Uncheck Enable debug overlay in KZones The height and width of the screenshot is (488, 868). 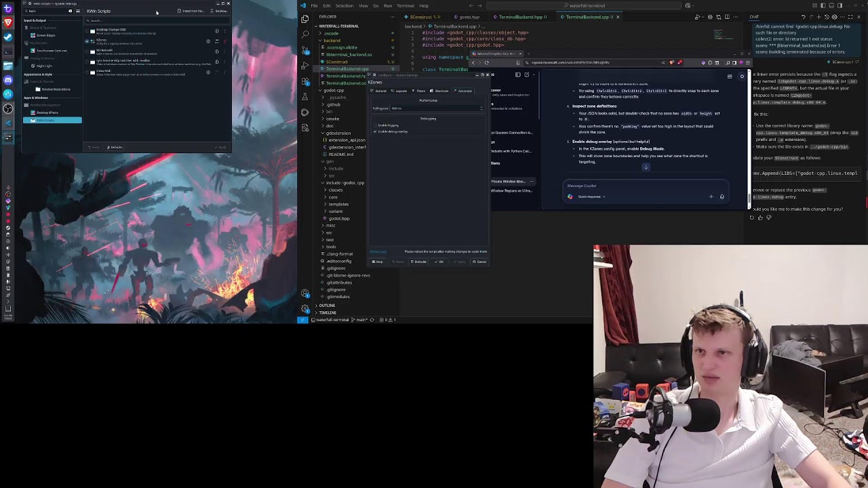(375, 131)
